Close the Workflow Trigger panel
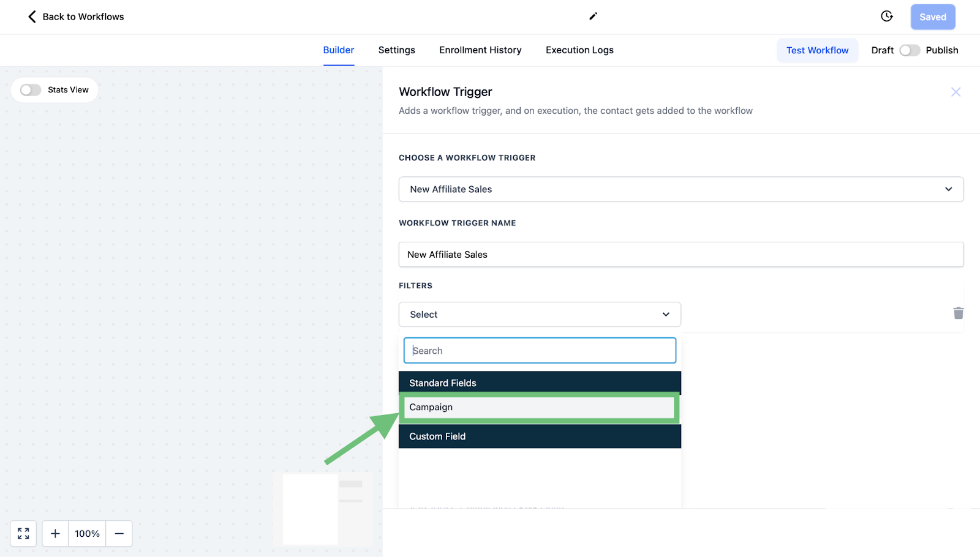 pyautogui.click(x=956, y=92)
